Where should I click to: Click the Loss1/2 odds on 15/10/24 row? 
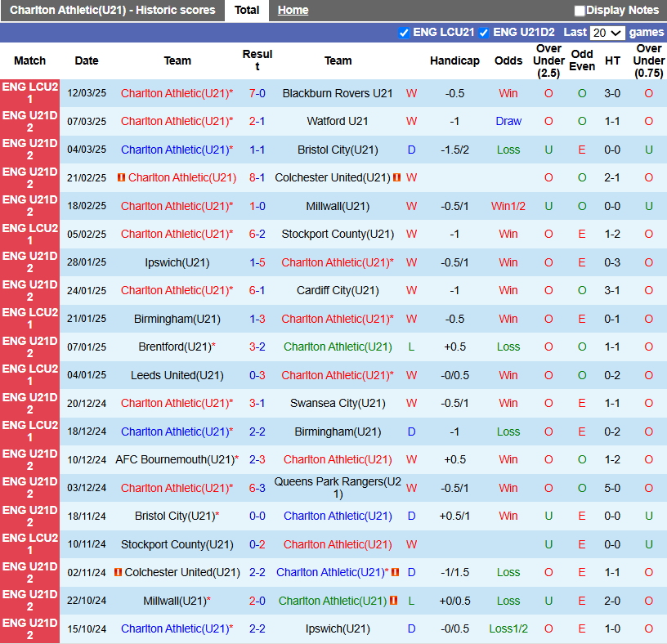508,628
